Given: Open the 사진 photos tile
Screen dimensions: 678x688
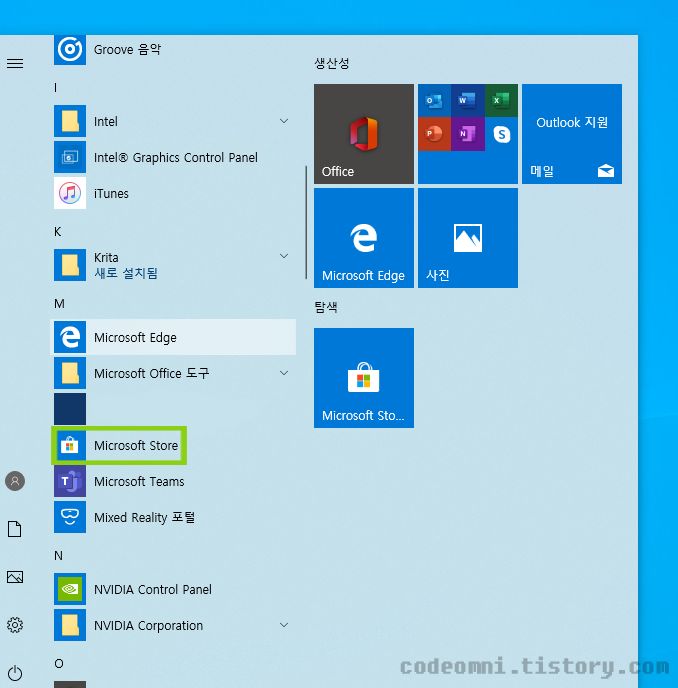Looking at the screenshot, I should [x=468, y=238].
